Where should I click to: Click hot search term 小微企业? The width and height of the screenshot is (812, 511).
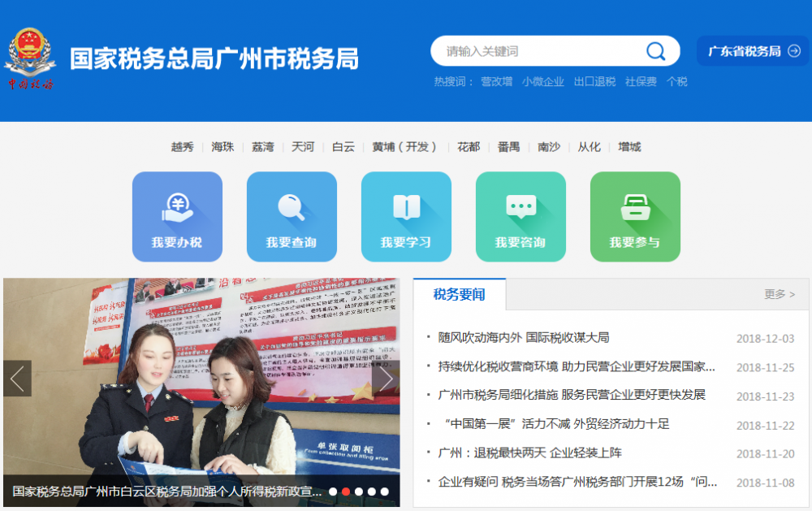[542, 81]
